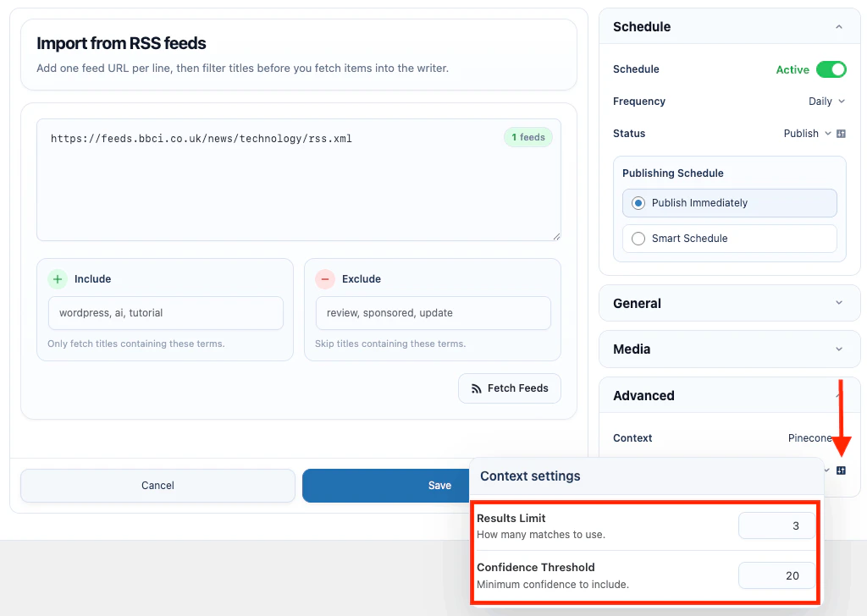Image resolution: width=867 pixels, height=616 pixels.
Task: Expand the Media panel
Action: (x=729, y=349)
